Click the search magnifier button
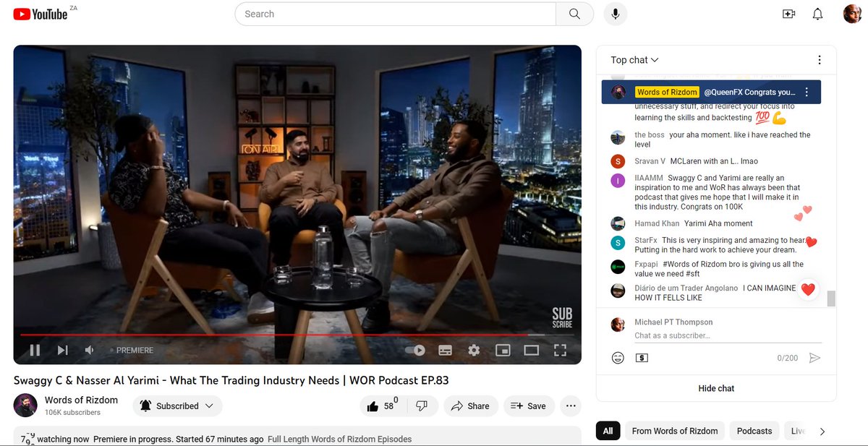The height and width of the screenshot is (446, 868). 574,14
